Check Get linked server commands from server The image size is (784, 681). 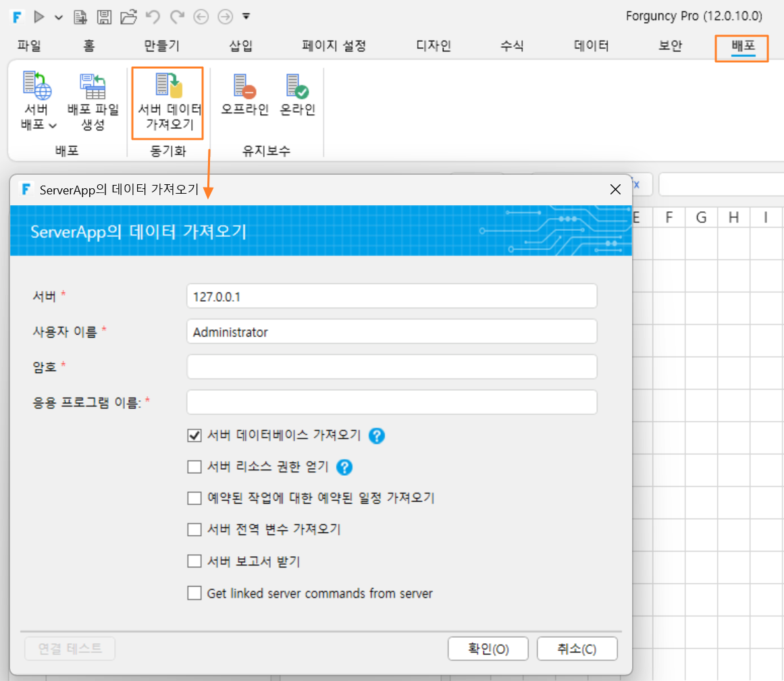(x=194, y=593)
